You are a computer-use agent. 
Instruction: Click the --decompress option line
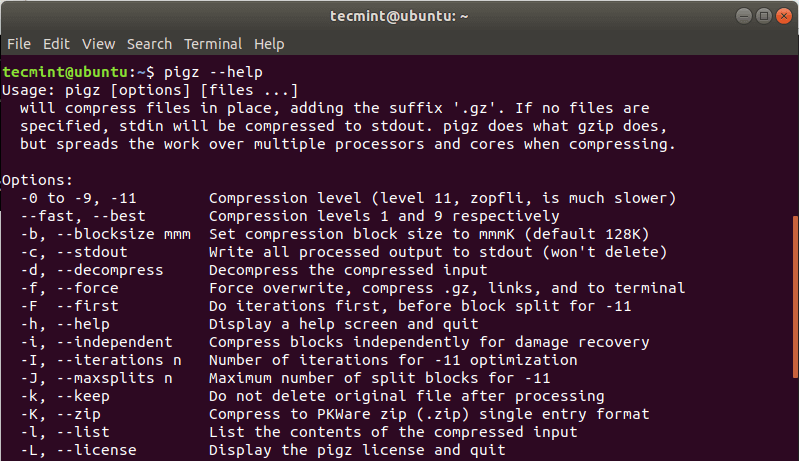point(254,270)
